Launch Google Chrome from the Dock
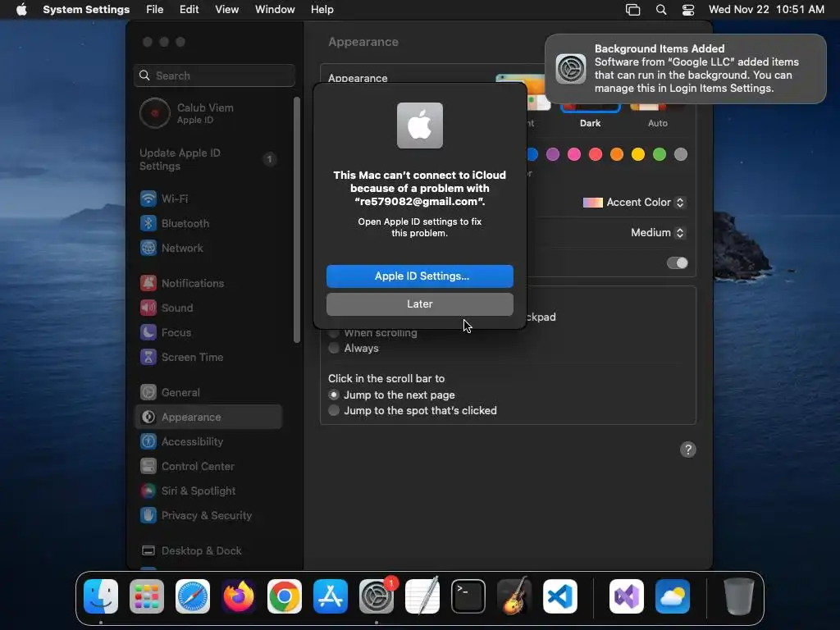Viewport: 840px width, 630px height. pos(285,596)
